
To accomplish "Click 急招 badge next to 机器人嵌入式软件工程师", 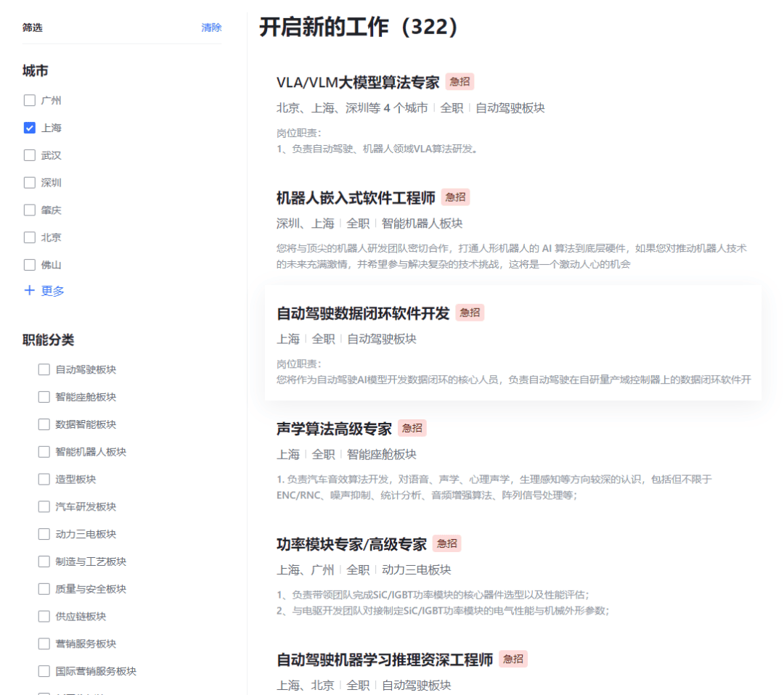I will (x=455, y=197).
